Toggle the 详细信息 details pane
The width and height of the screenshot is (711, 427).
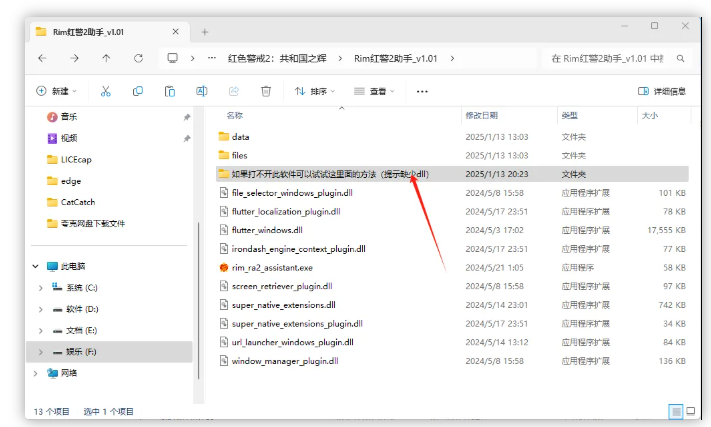pos(661,91)
